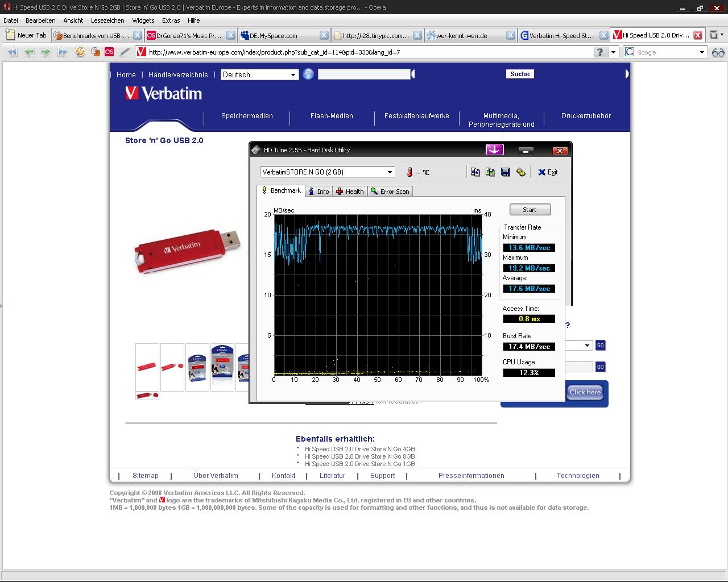Start the HD Tune benchmark
Viewport: 728px width, 582px height.
[530, 210]
